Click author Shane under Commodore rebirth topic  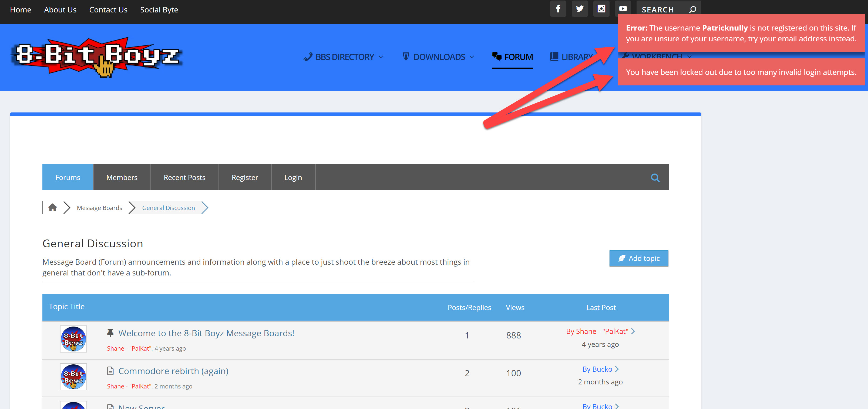(x=129, y=386)
